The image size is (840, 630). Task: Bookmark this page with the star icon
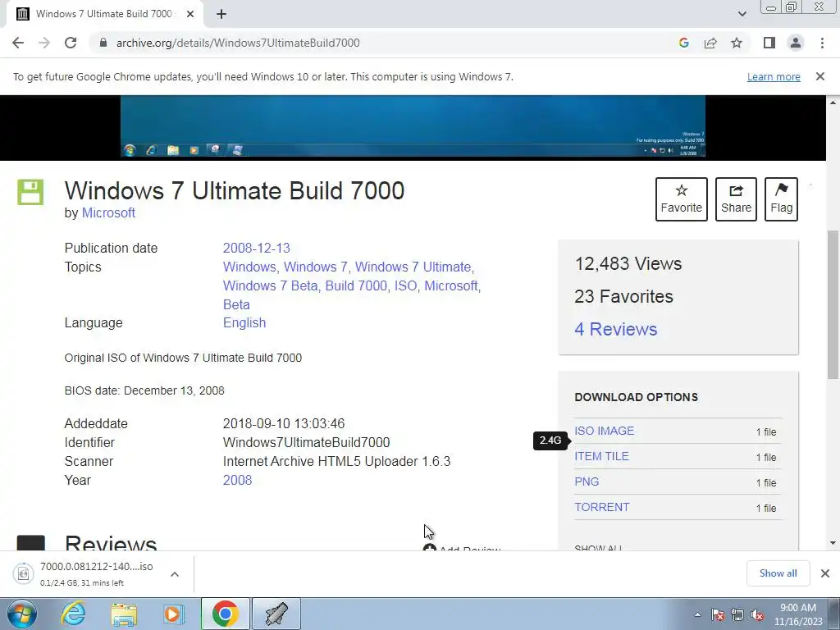737,43
